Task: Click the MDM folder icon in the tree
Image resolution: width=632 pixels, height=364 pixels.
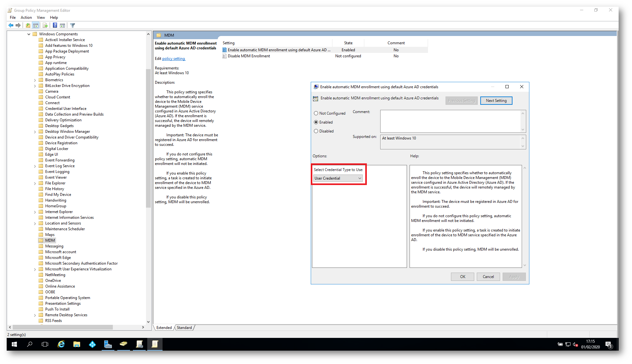Action: click(41, 240)
